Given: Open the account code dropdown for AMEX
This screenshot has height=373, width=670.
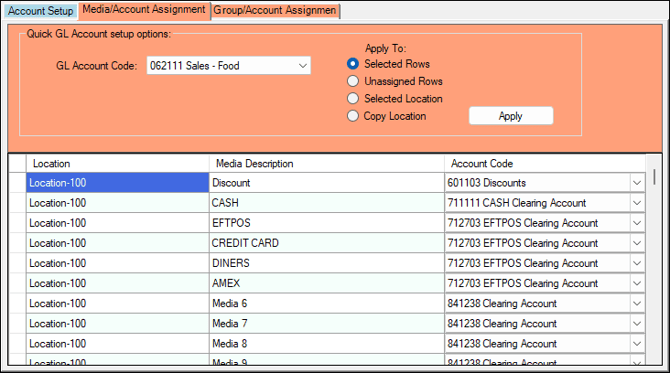Looking at the screenshot, I should click(x=637, y=283).
